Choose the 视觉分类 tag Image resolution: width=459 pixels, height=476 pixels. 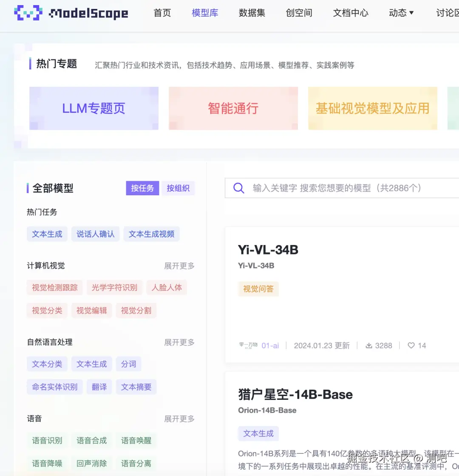pos(47,311)
